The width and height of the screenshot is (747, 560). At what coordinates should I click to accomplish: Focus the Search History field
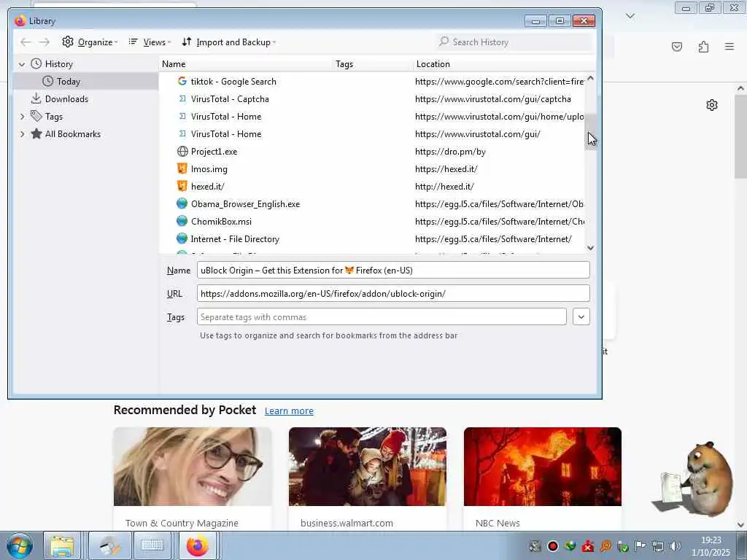coord(514,42)
